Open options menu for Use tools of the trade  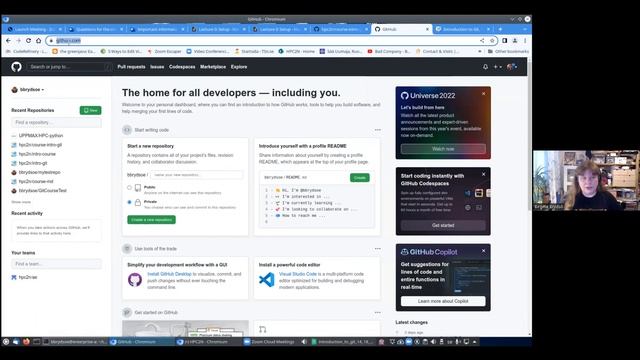378,249
